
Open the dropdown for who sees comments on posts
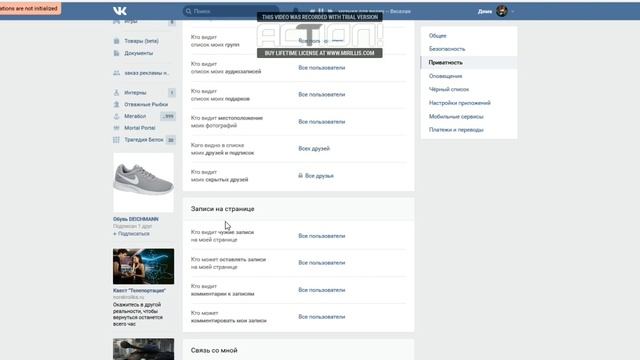click(322, 290)
